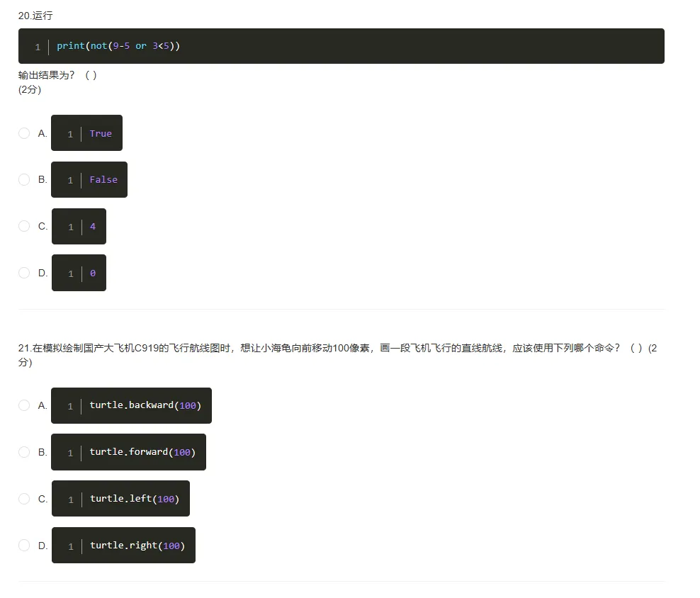
Task: Choose radio D next to turtle.right(100)
Action: pos(24,546)
